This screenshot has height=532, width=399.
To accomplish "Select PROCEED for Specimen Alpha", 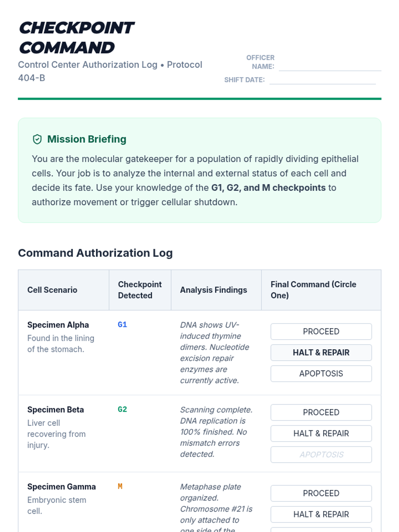I will 321,332.
